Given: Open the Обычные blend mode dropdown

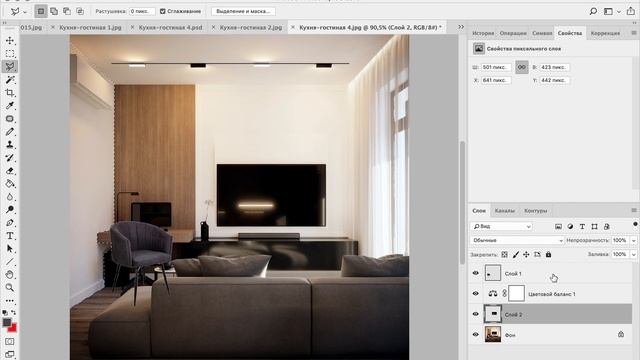Looking at the screenshot, I should [x=517, y=240].
